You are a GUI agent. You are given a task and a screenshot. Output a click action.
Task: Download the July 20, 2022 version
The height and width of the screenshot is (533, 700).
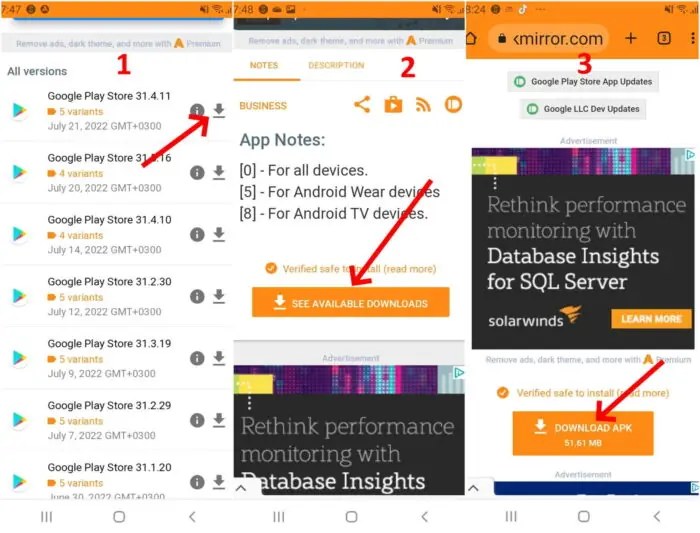click(x=219, y=172)
